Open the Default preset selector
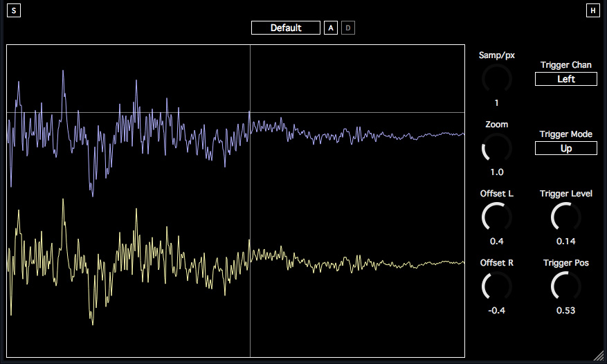The height and width of the screenshot is (364, 607). tap(286, 28)
